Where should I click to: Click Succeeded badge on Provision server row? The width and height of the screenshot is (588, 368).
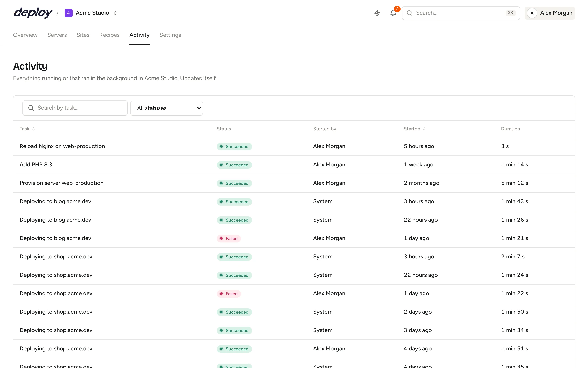234,183
